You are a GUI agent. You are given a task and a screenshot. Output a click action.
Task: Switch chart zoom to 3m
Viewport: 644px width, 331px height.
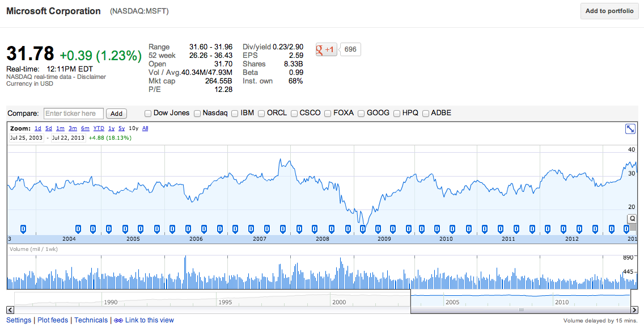pos(73,128)
